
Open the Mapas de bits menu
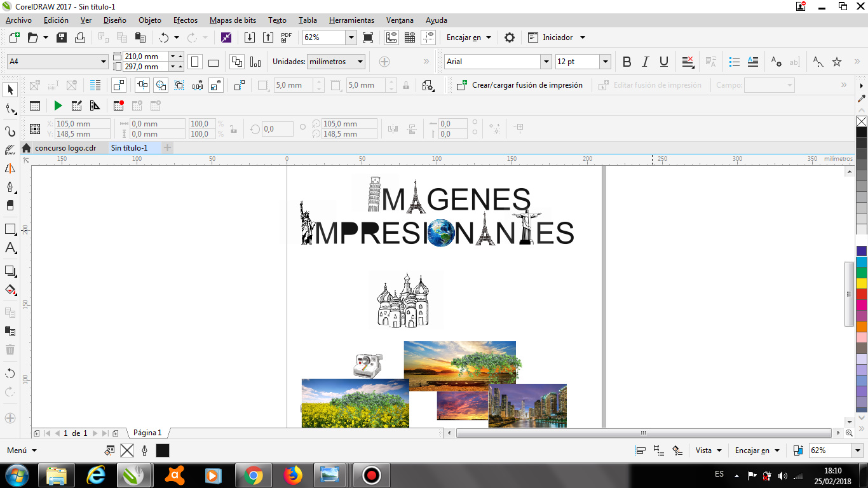point(233,20)
